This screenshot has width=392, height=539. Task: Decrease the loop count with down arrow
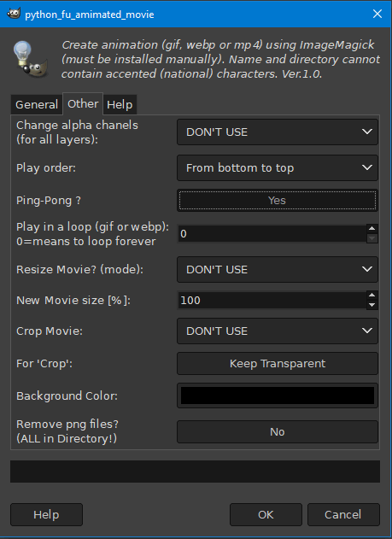click(x=372, y=238)
